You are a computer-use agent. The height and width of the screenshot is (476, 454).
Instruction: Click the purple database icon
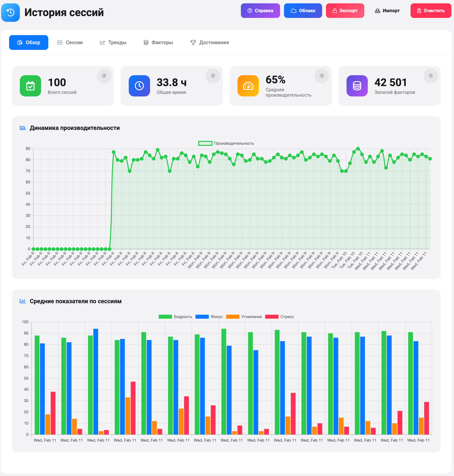(357, 86)
